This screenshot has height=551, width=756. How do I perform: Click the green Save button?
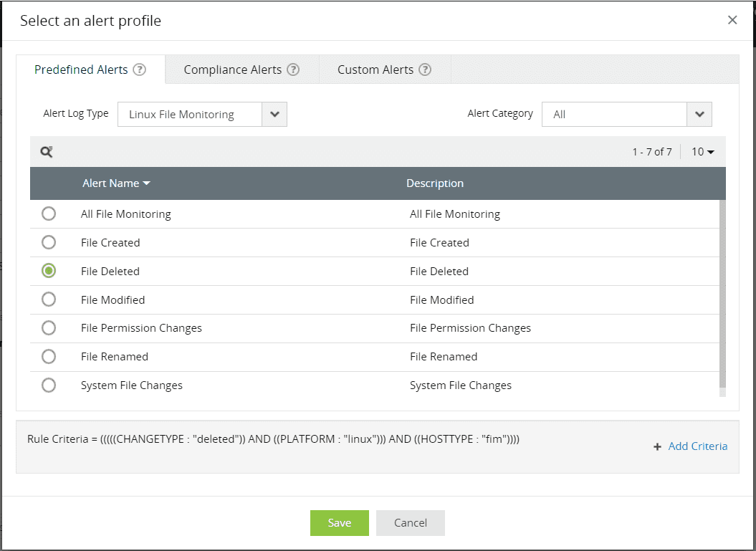point(340,523)
